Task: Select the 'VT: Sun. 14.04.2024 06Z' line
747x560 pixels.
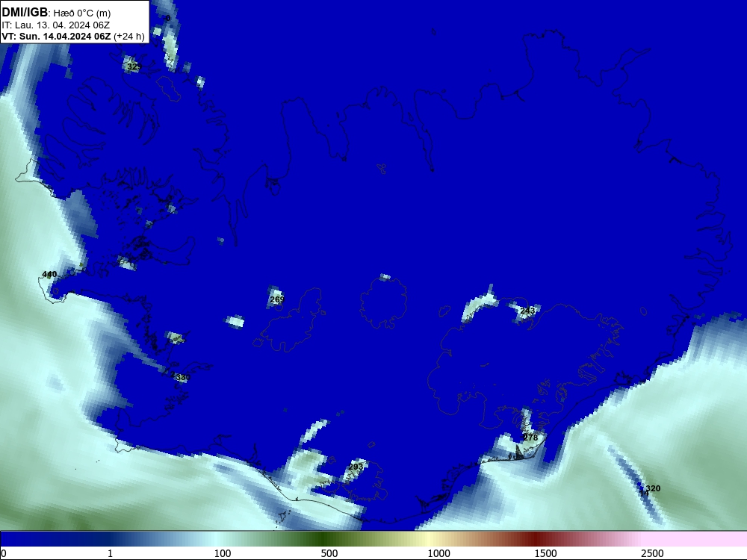Action: tap(56, 37)
